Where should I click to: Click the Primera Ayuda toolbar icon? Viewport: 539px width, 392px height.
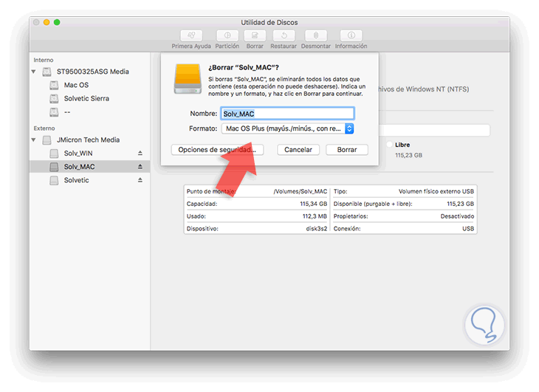point(191,35)
